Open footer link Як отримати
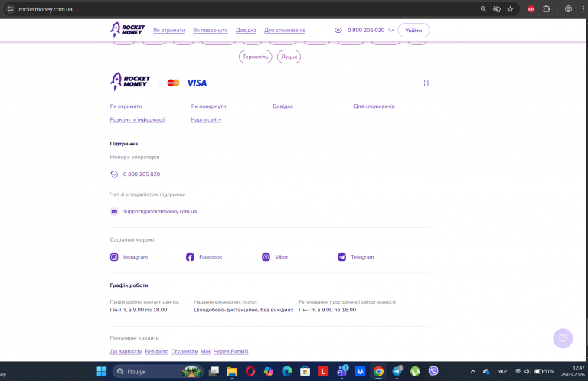 (126, 106)
